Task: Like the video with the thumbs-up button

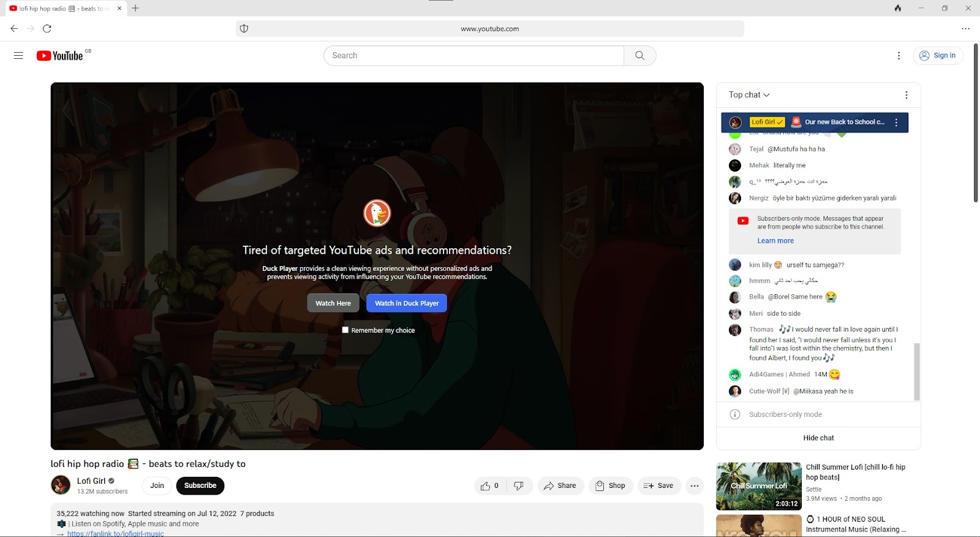Action: [490, 486]
